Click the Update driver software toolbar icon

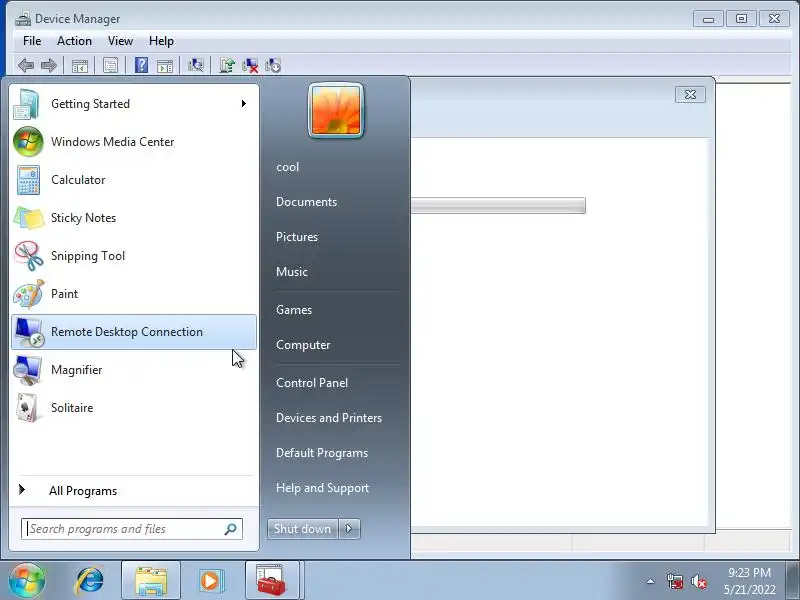click(227, 65)
